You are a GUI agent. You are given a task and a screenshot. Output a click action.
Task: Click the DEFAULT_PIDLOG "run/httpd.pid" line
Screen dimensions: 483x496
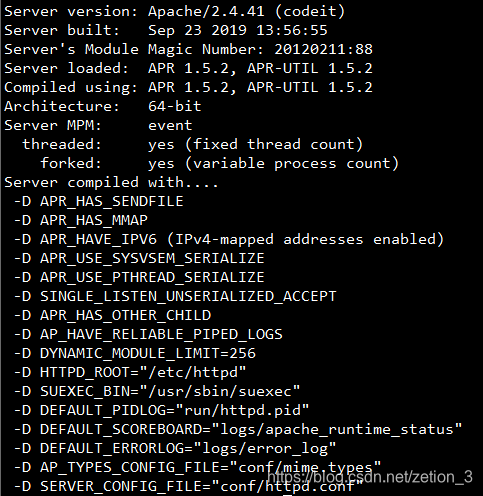(x=161, y=411)
